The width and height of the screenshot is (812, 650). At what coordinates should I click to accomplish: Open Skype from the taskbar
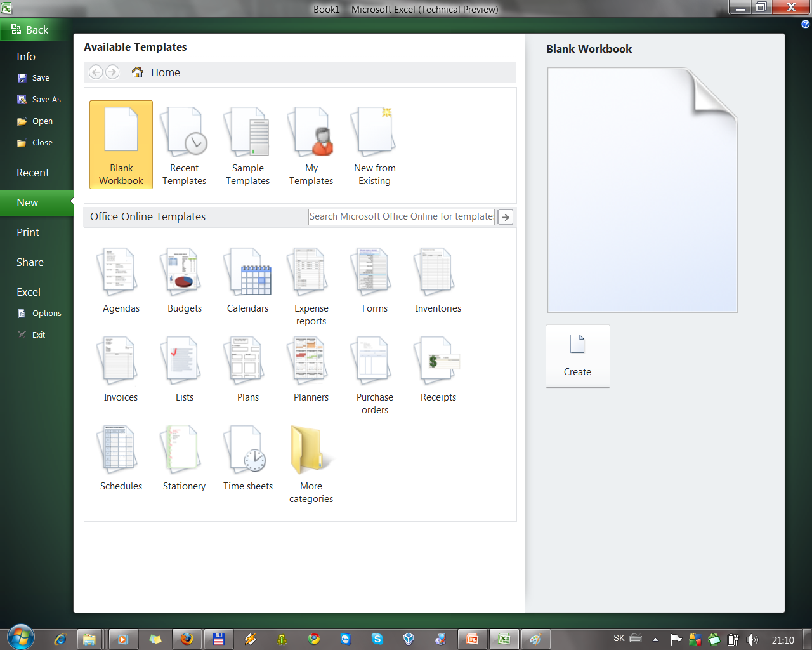click(x=377, y=639)
